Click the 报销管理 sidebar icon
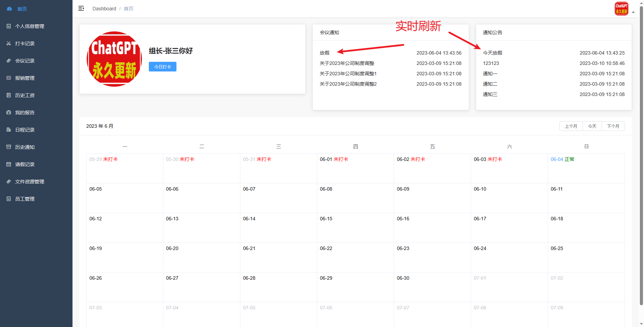This screenshot has width=644, height=327. [9, 78]
